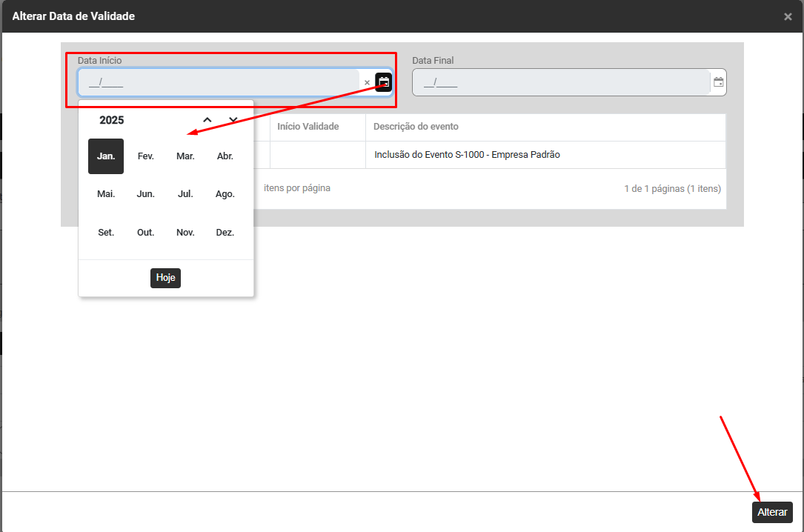This screenshot has height=532, width=804.
Task: Close the Alterar Data de Validade dialog
Action: (x=788, y=16)
